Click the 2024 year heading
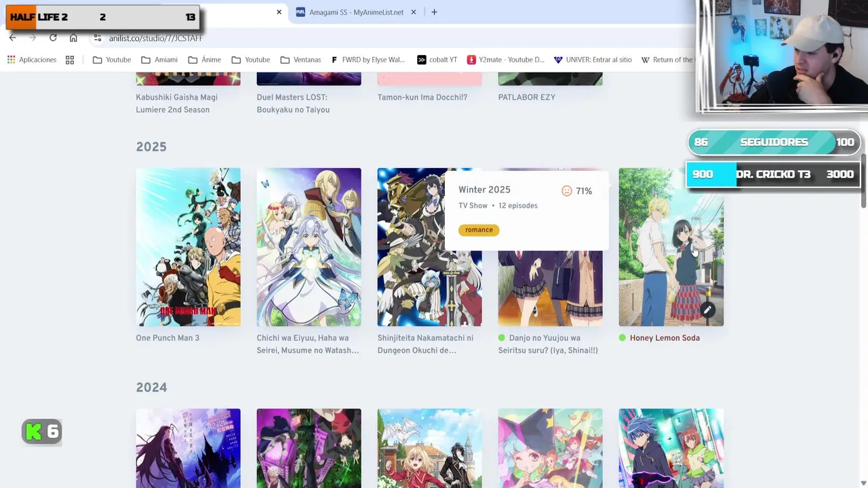This screenshot has height=488, width=868. [x=151, y=387]
